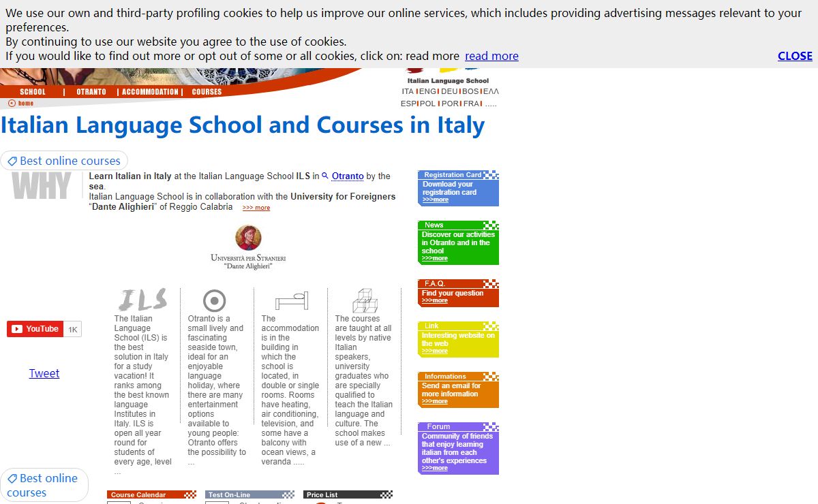Click '>>>more' under Send an email
Screen dimensions: 818x504
coord(435,401)
